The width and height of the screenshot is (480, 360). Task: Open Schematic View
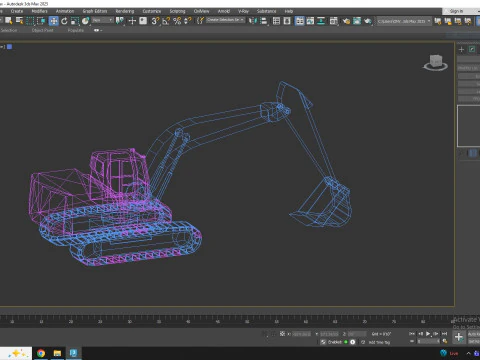click(x=321, y=21)
